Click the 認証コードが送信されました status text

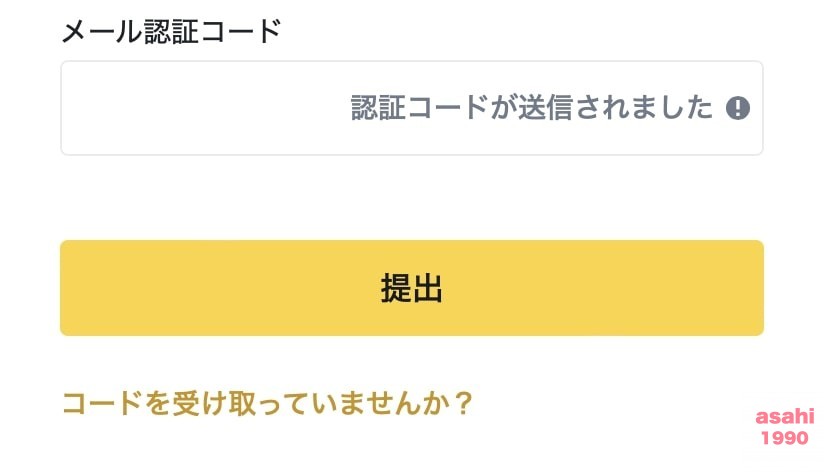click(x=532, y=108)
